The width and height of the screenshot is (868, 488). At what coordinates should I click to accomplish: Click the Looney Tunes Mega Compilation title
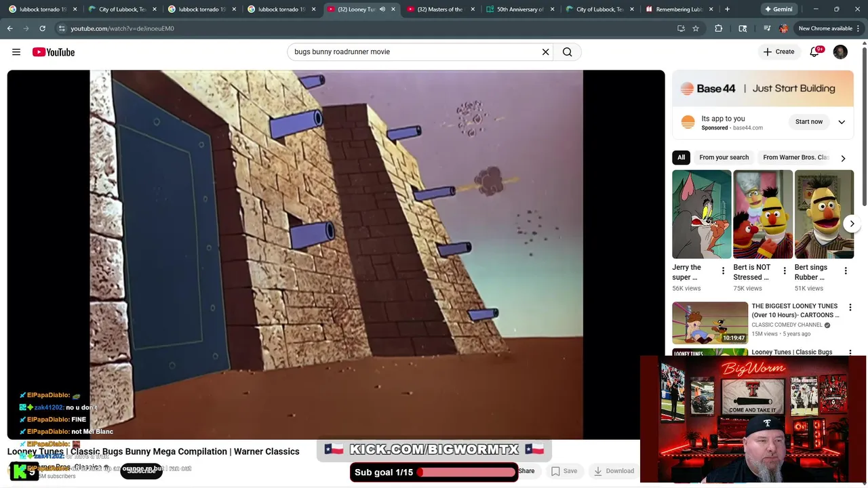coord(153,451)
